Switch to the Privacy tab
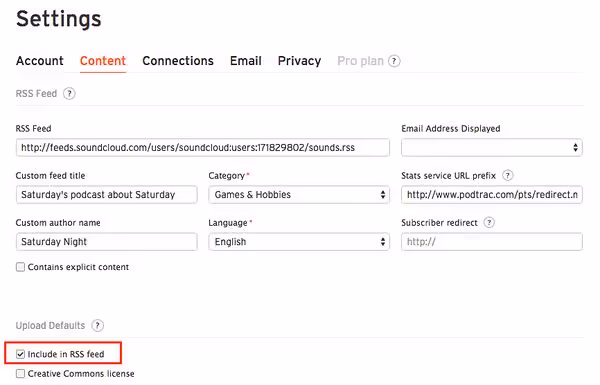Viewport: 600px width, 385px height. coord(299,61)
